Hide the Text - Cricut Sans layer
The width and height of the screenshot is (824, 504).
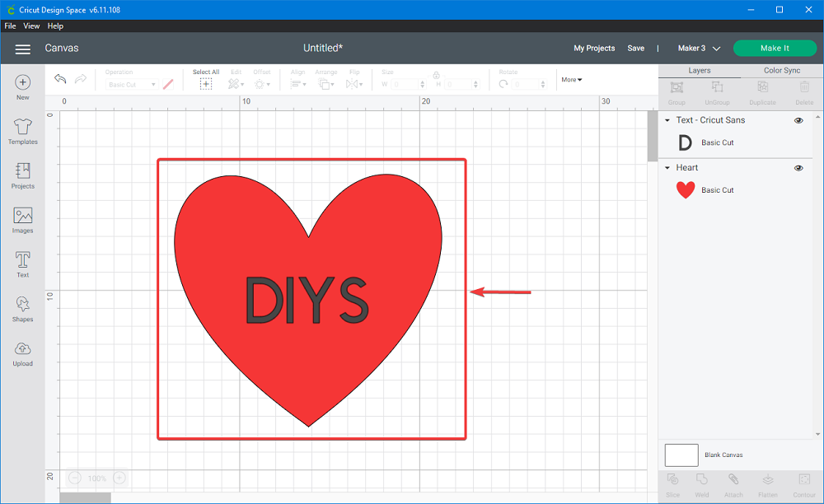[x=798, y=120]
